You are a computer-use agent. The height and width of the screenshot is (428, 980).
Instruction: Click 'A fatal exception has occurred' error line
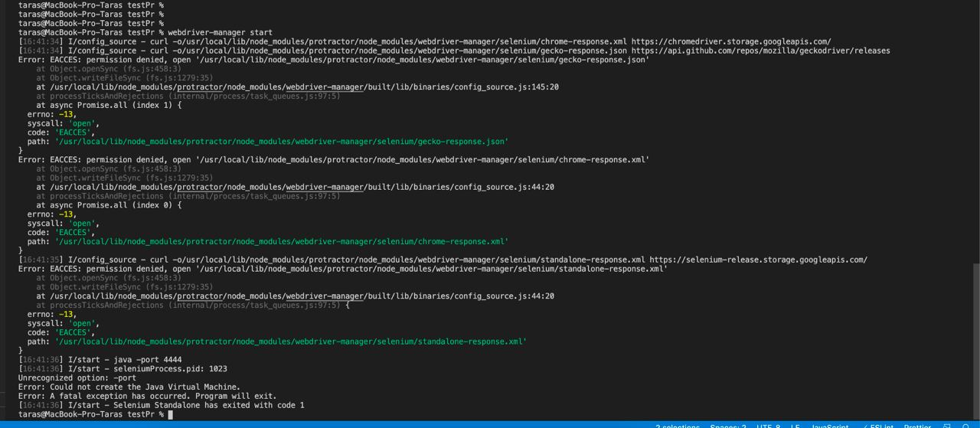pyautogui.click(x=148, y=396)
